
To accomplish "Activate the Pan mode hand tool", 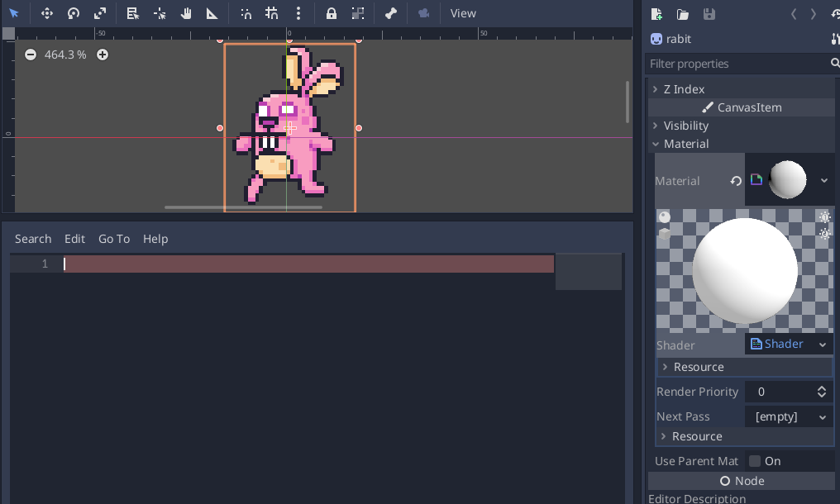I will click(186, 13).
